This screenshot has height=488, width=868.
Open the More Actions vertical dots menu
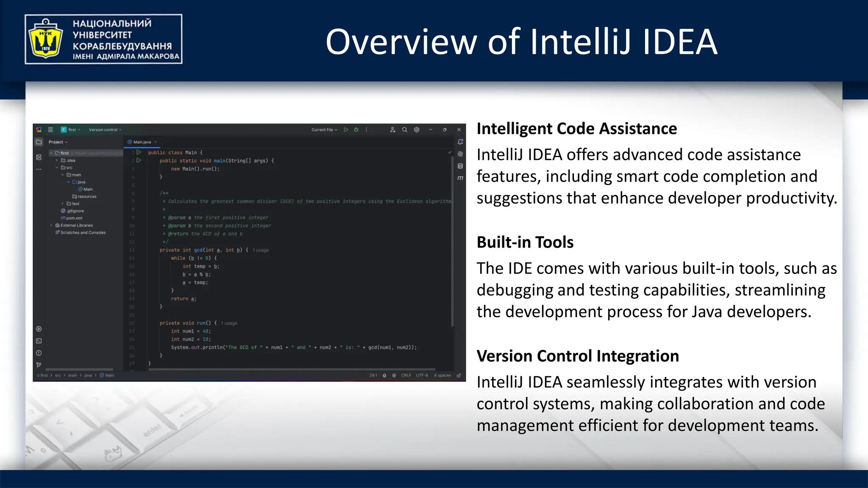[x=367, y=130]
